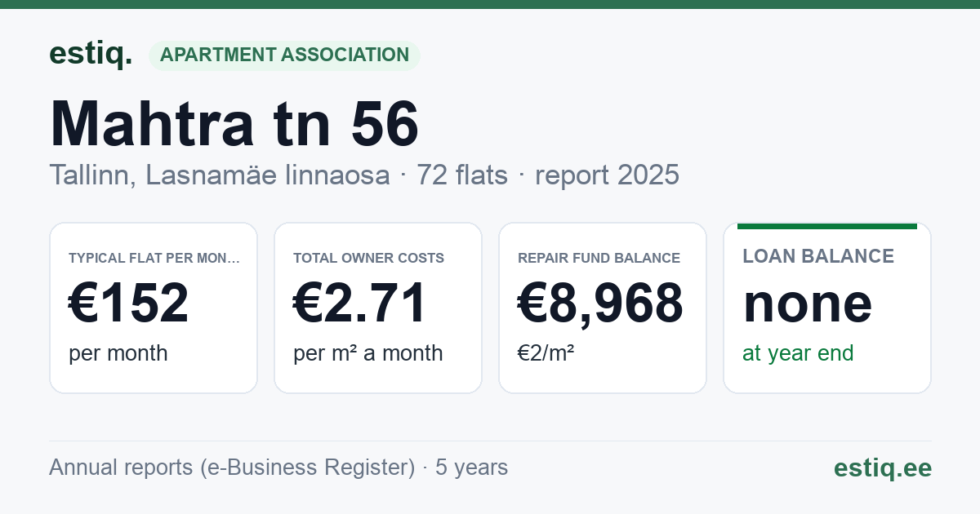Click the €2/m² text
This screenshot has width=980, height=514.
click(546, 353)
